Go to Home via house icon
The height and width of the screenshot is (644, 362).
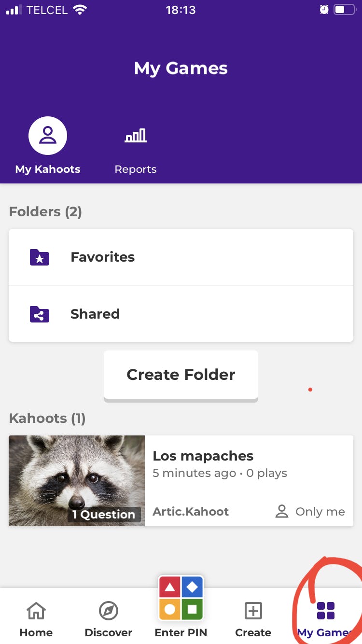pos(36,611)
